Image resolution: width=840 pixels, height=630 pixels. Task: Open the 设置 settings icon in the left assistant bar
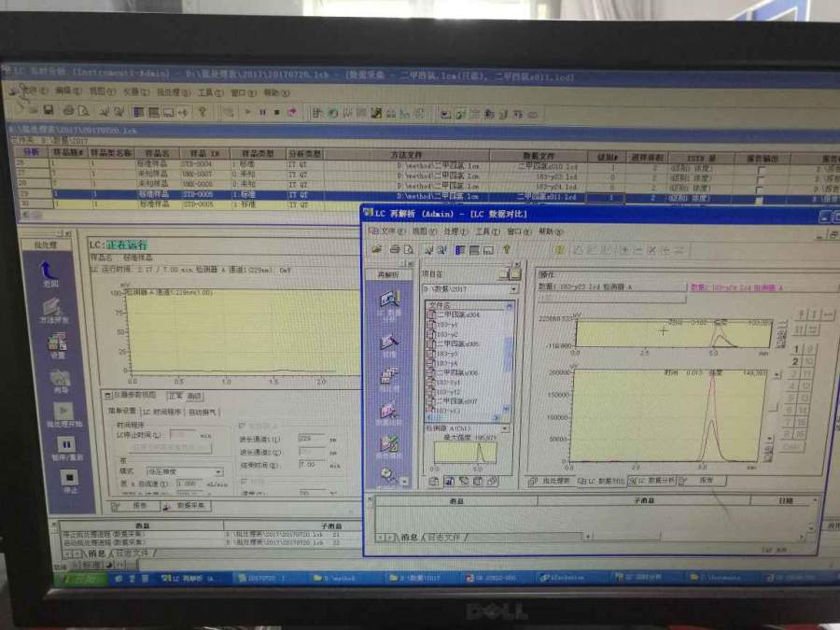pos(57,345)
